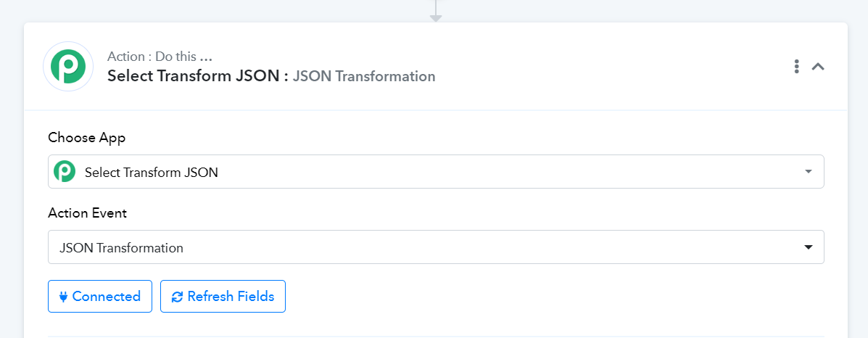Open the Action Event dropdown arrow
This screenshot has height=338, width=868.
[809, 247]
